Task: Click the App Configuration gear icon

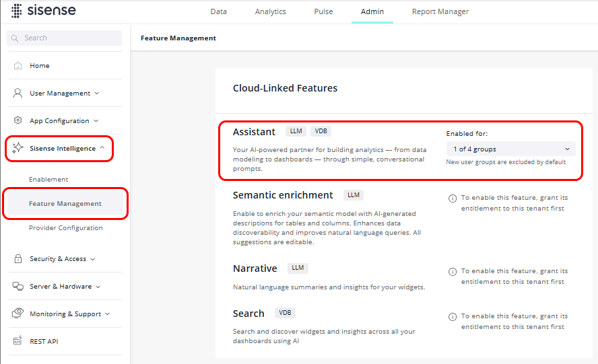Action: pos(18,120)
